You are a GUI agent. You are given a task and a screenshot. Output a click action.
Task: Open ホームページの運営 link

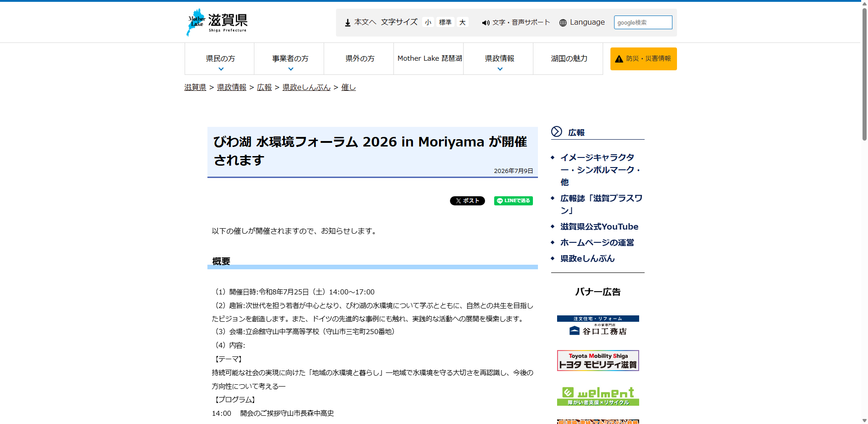(x=597, y=242)
